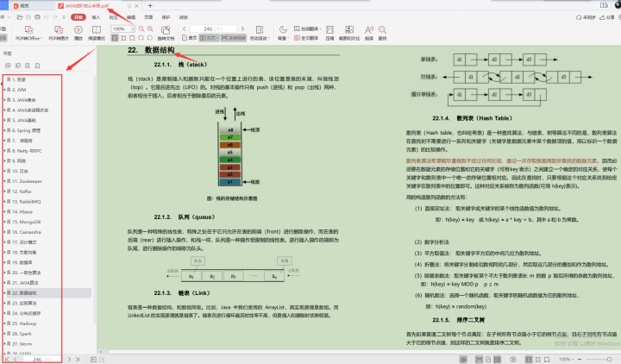Expand bookmark 25. Hadoop
The image size is (621, 364).
click(4, 323)
